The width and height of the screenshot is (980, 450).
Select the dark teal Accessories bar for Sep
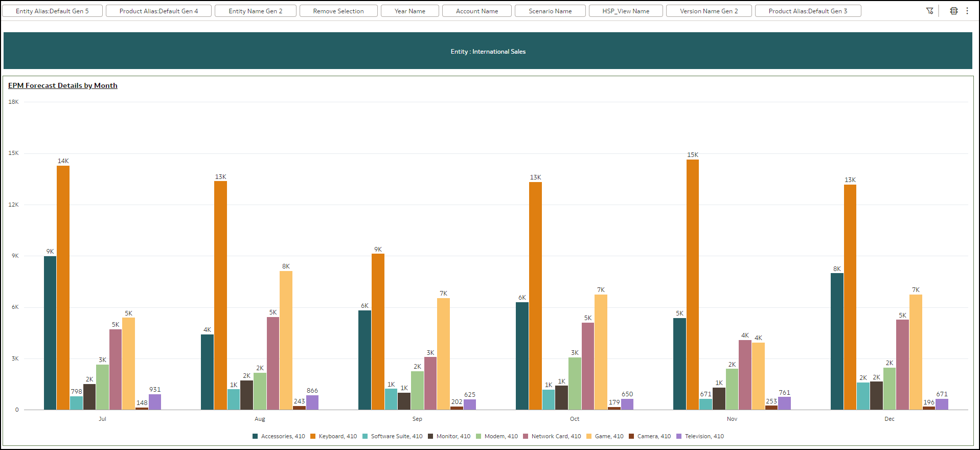364,360
